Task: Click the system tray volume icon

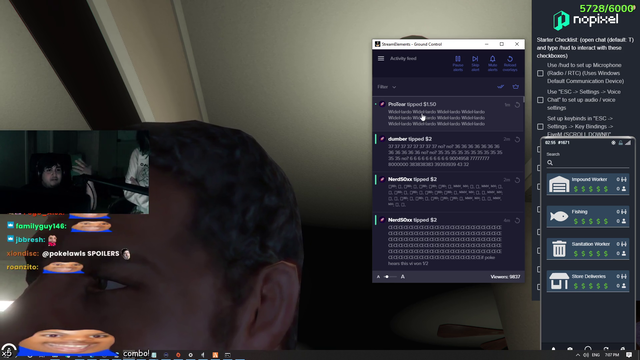Action: 587,355
